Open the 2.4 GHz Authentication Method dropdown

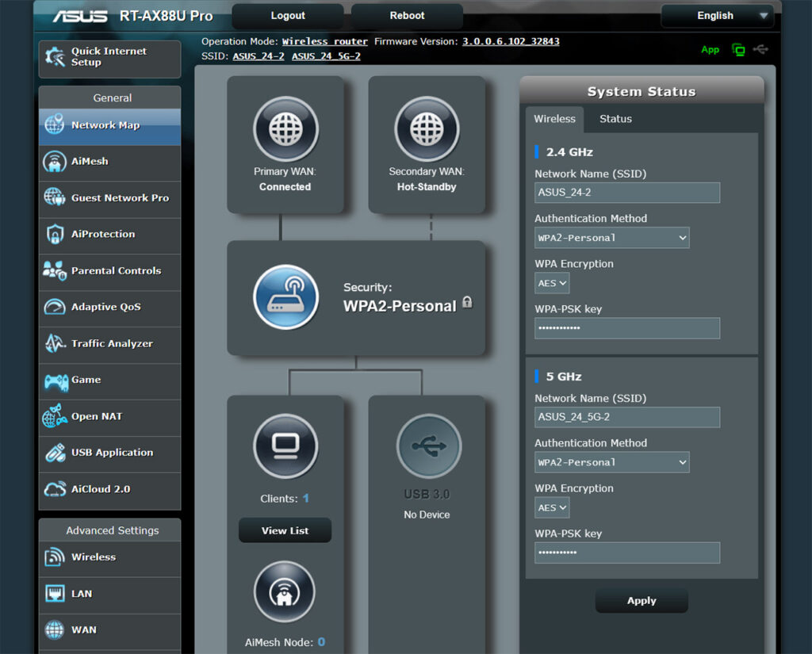tap(611, 237)
